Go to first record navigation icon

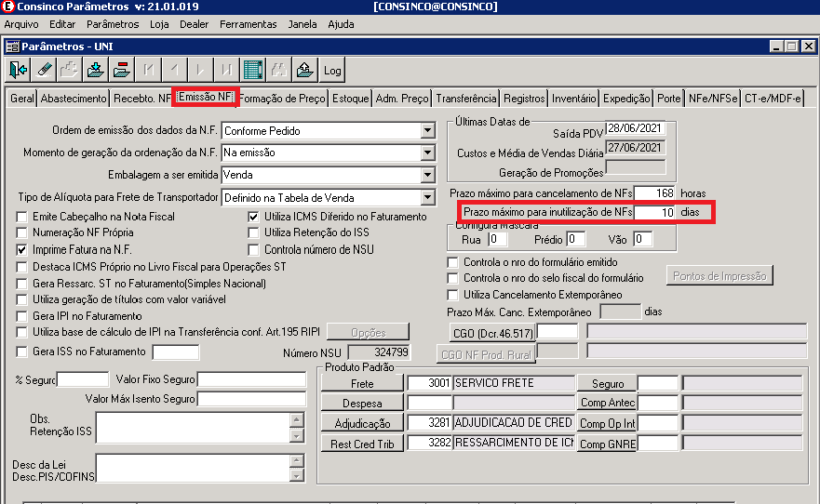click(149, 70)
